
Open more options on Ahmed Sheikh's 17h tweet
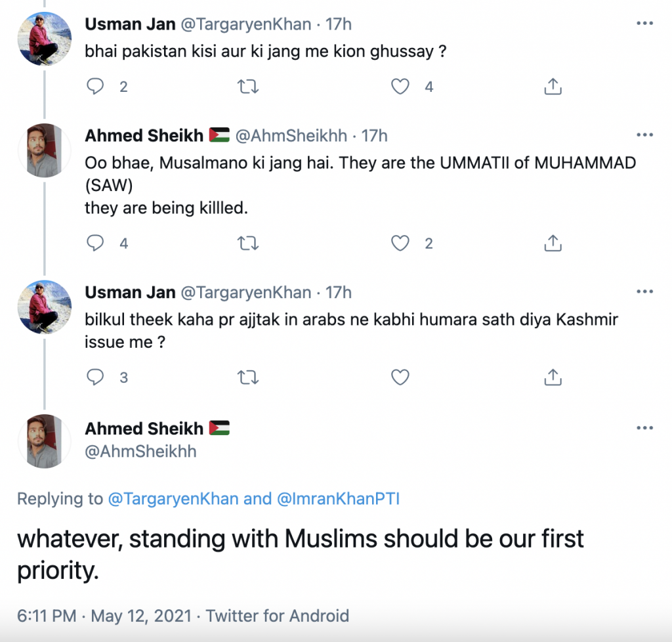tap(644, 135)
